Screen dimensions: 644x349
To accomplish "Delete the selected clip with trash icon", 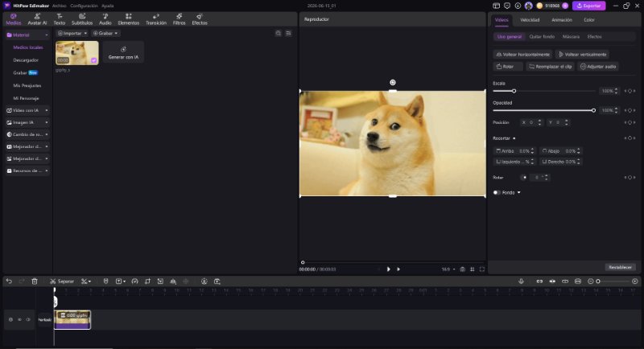I will point(35,281).
